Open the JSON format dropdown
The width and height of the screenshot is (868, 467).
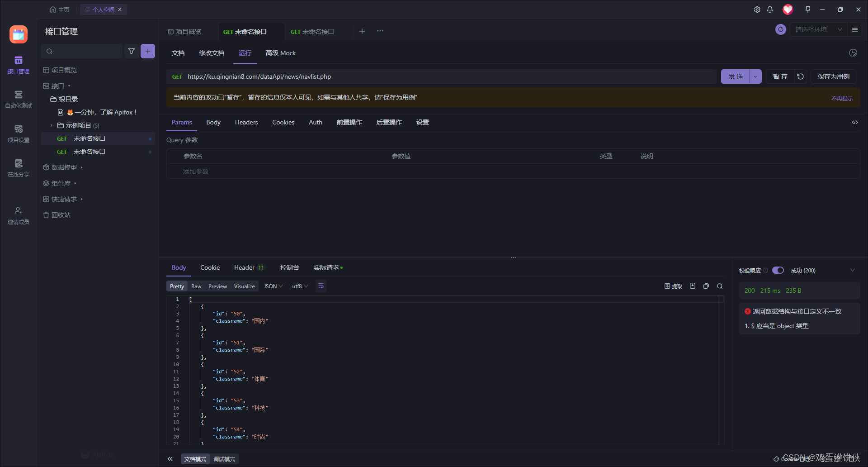(273, 286)
